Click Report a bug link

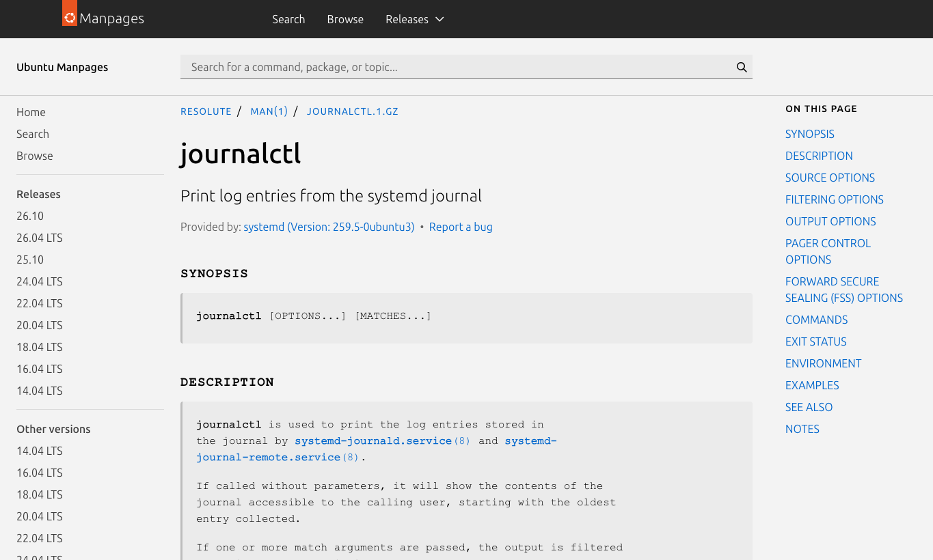click(461, 227)
